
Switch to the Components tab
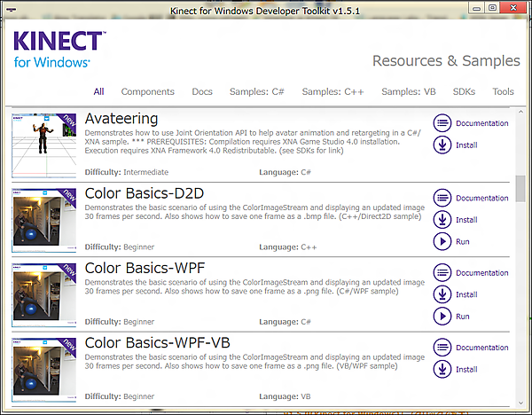coord(147,91)
